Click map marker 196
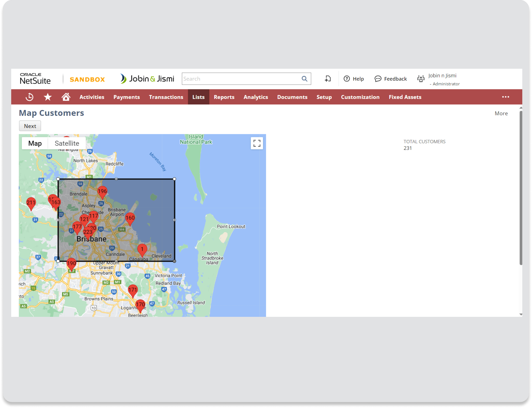 click(102, 192)
